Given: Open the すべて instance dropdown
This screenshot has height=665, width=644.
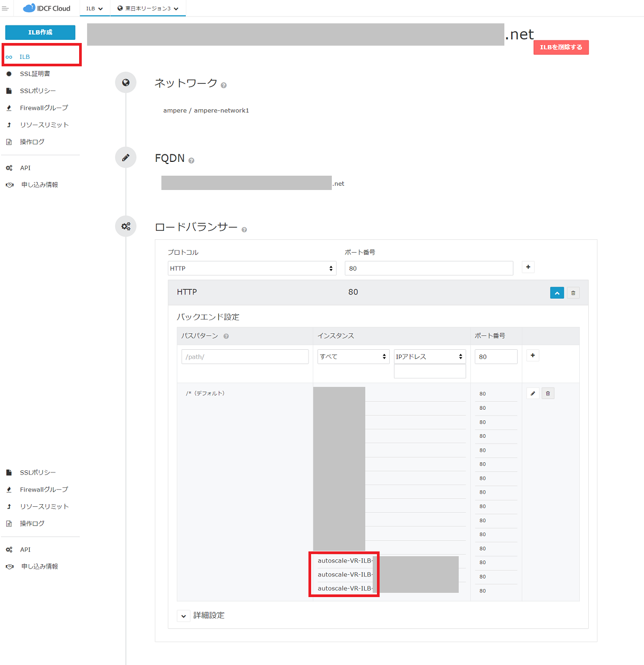Looking at the screenshot, I should pyautogui.click(x=353, y=357).
